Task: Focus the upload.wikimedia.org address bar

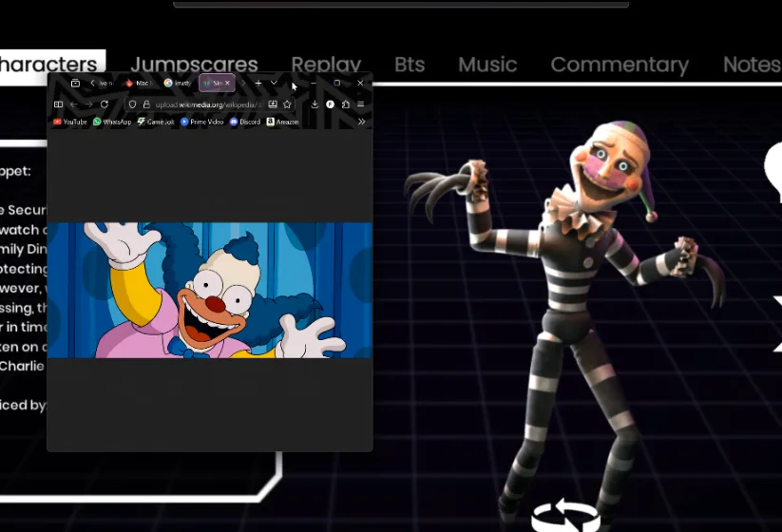Action: [x=208, y=104]
